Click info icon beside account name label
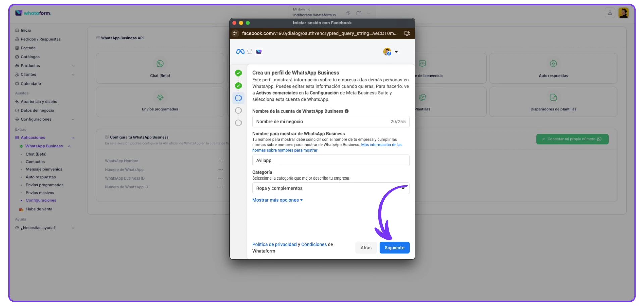 click(x=347, y=111)
